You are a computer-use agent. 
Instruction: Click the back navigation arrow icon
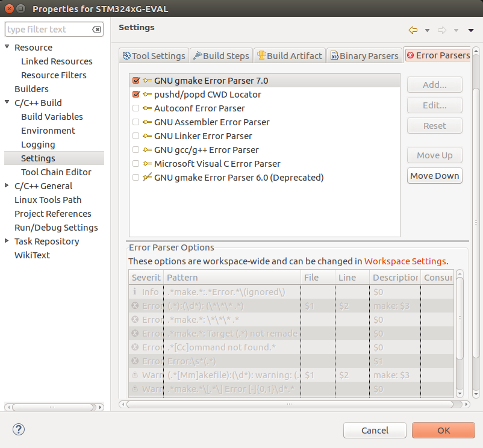(x=413, y=30)
